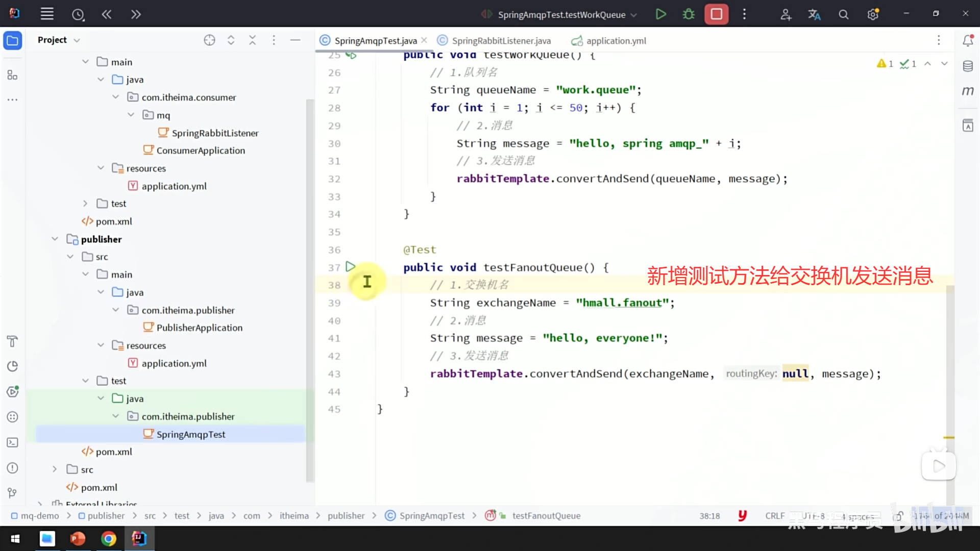
Task: Click the green Run button in toolbar
Action: pos(660,14)
